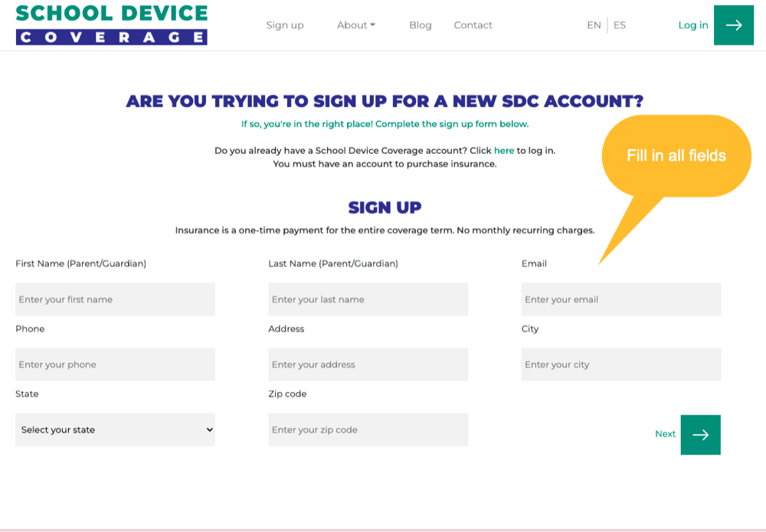Open the Contact page

tap(473, 25)
